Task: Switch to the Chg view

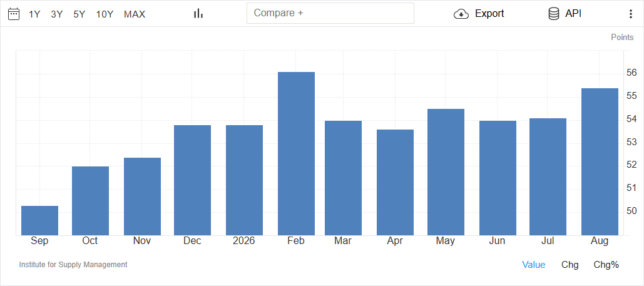Action: point(570,265)
